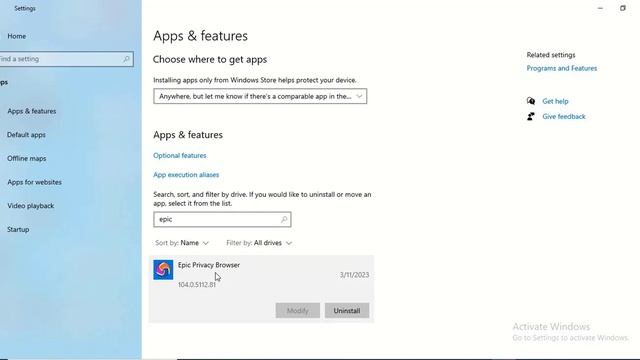Select Apps & features in the sidebar
This screenshot has height=360, width=640.
point(31,111)
